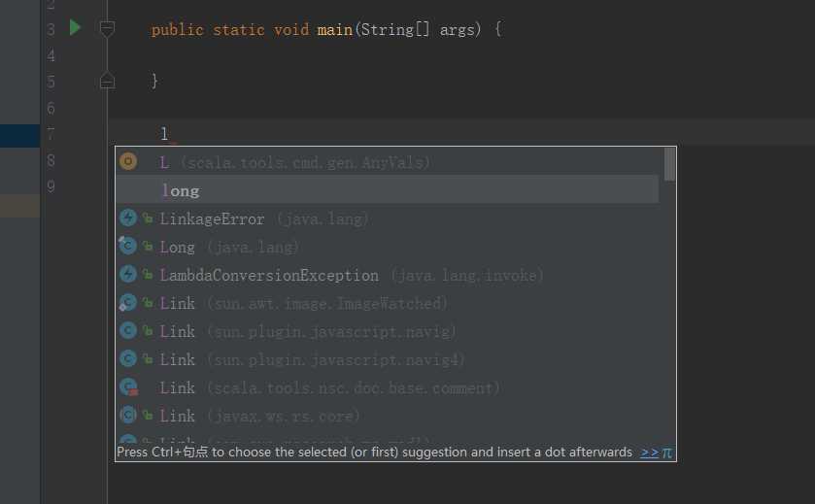
Task: Collapse the main method fold marker
Action: [x=108, y=30]
